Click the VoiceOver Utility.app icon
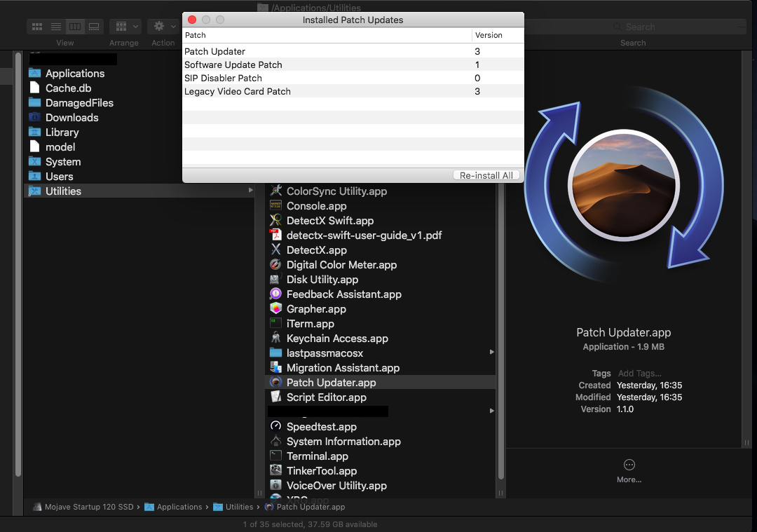 (x=275, y=485)
